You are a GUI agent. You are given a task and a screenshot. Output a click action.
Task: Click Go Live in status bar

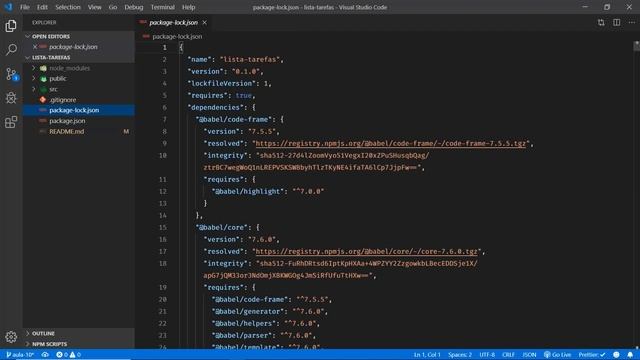558,355
